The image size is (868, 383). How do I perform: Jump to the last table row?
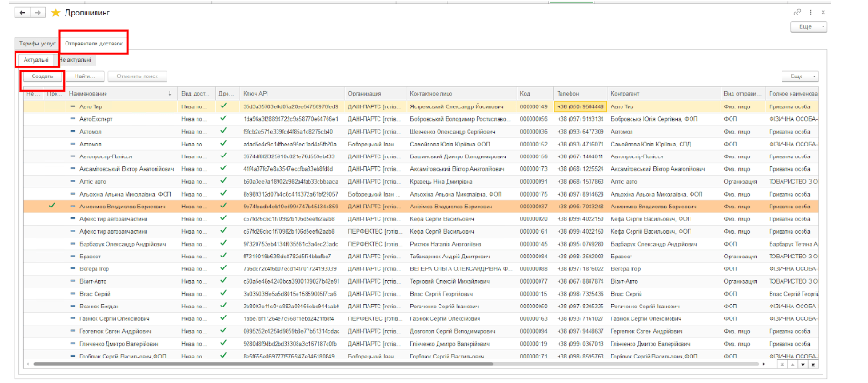pyautogui.click(x=814, y=366)
